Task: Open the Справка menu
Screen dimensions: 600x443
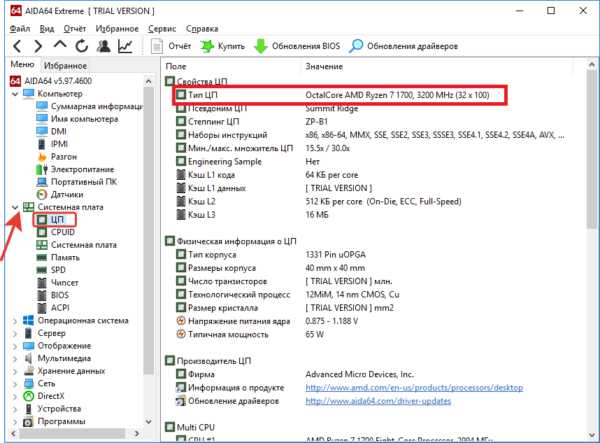Action: [x=202, y=29]
